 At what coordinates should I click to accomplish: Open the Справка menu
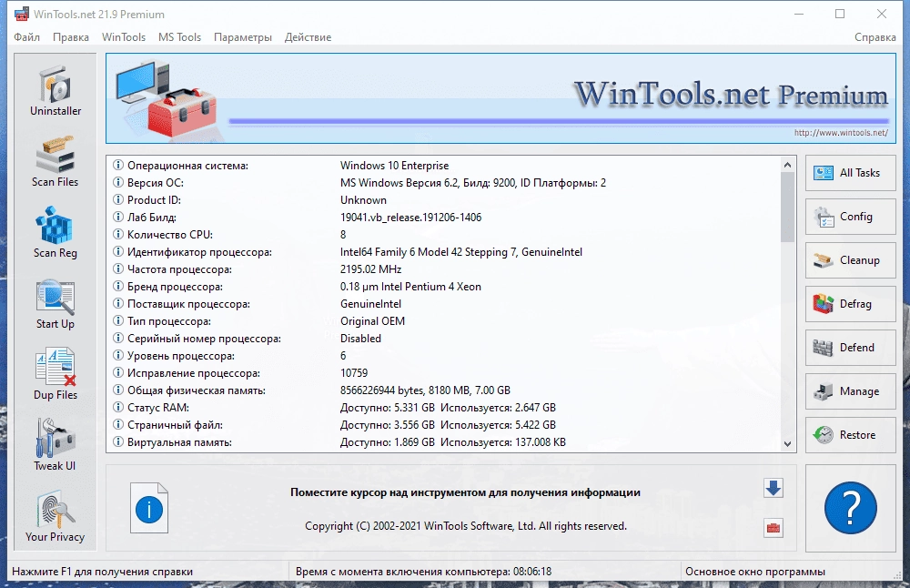875,37
